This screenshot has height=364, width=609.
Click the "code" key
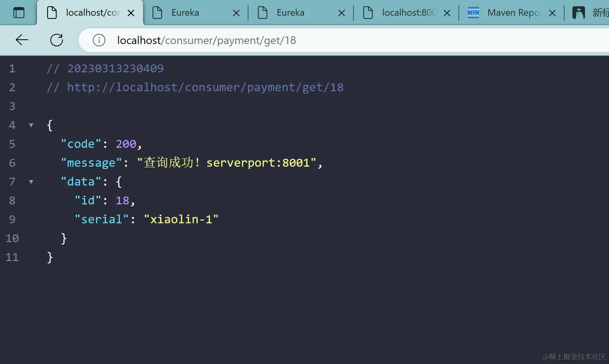click(81, 144)
